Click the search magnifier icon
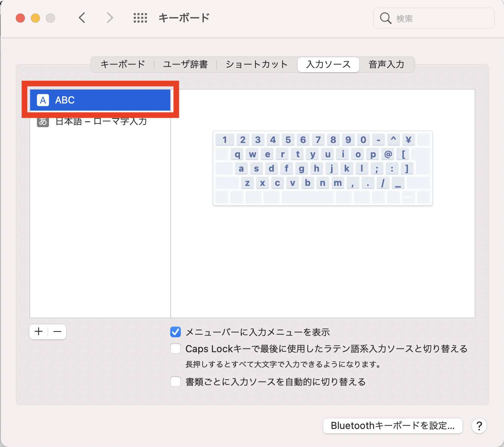504x447 pixels. (x=385, y=18)
